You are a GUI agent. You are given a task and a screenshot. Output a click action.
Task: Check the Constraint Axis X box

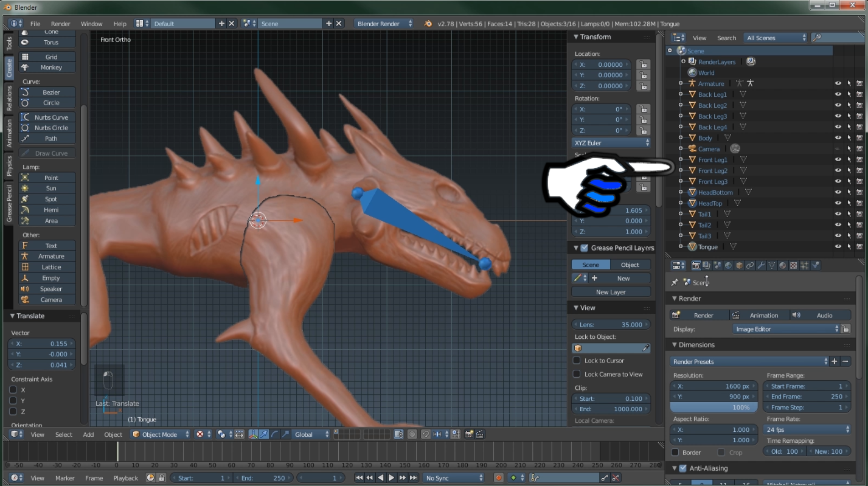[x=13, y=390]
